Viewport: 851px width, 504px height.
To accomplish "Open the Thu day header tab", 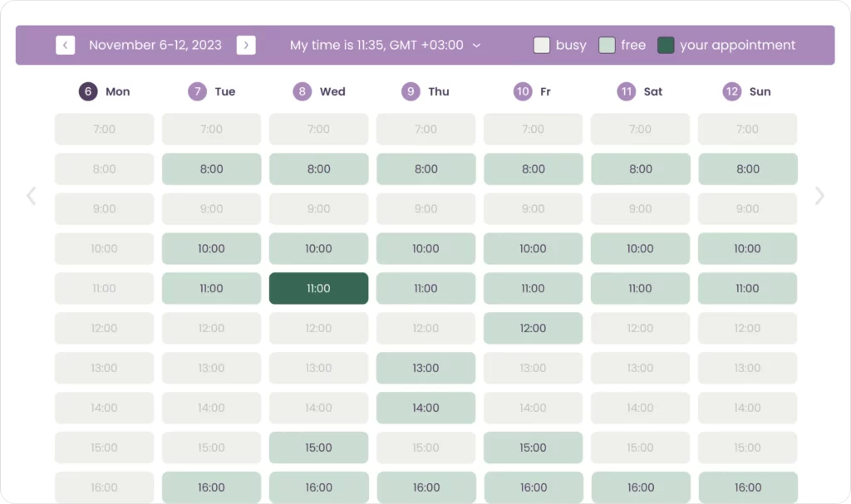I will coord(425,91).
